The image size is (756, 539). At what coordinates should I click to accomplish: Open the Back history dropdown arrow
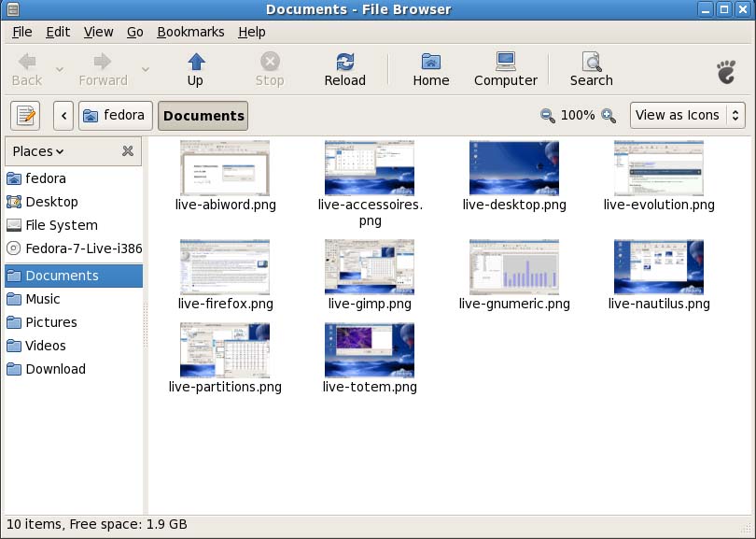point(60,69)
